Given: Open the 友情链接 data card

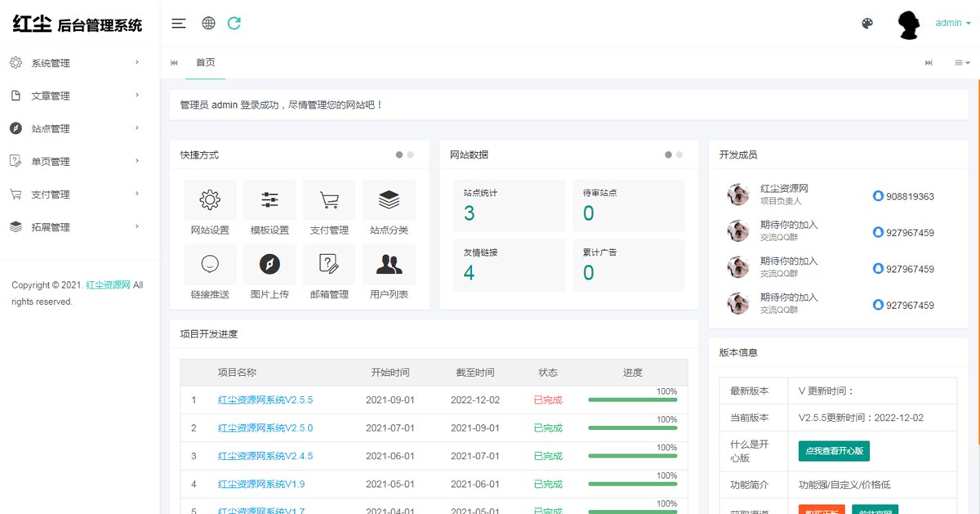Looking at the screenshot, I should 509,265.
